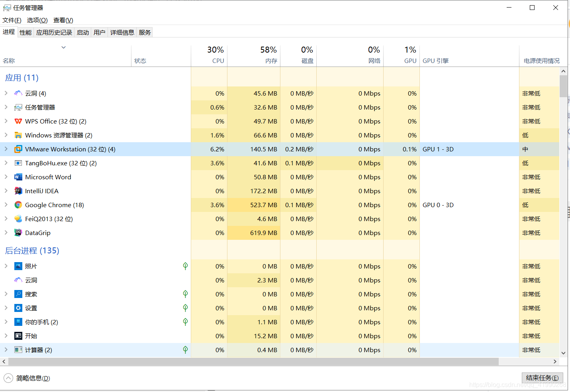Image resolution: width=570 pixels, height=392 pixels.
Task: Click the TangBoHu.exe process icon
Action: coord(18,163)
